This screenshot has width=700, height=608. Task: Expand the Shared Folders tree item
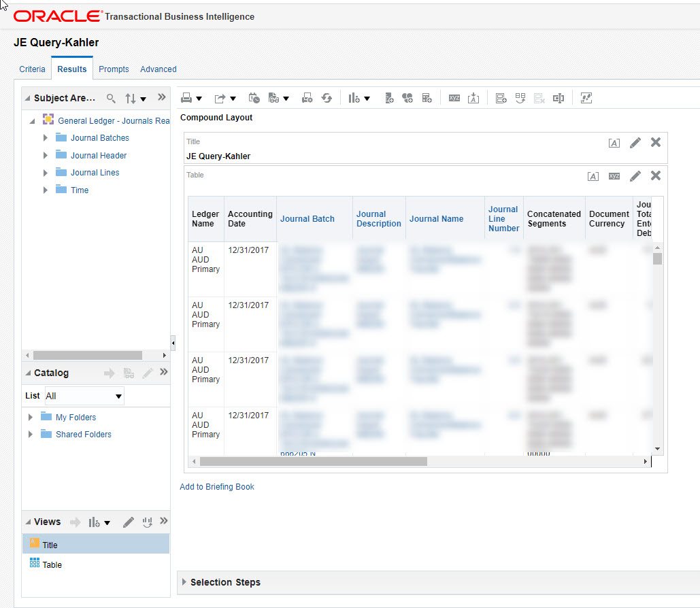(29, 434)
